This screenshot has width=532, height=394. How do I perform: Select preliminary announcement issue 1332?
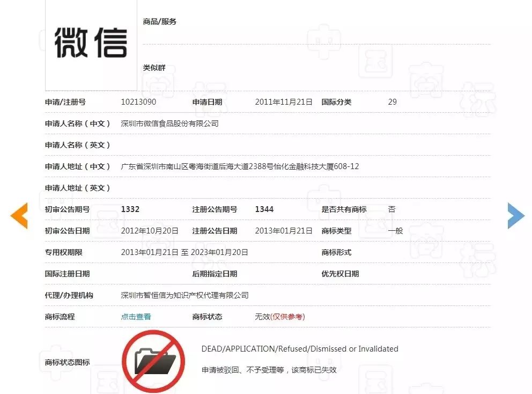(130, 209)
